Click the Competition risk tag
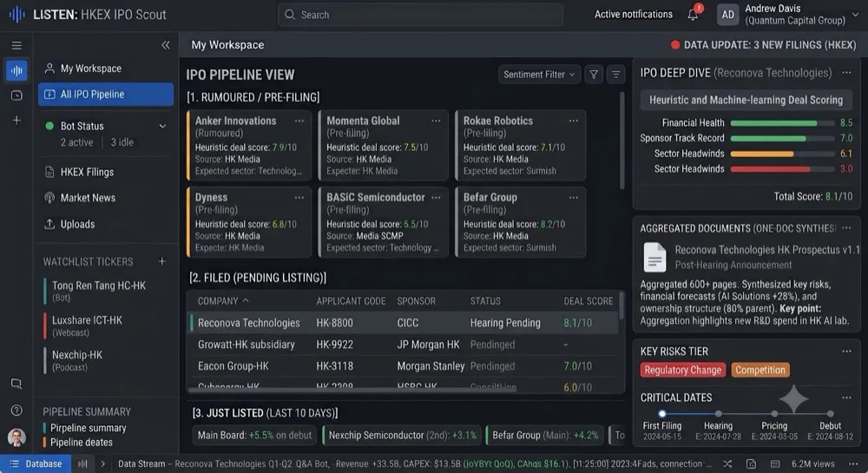 (760, 370)
